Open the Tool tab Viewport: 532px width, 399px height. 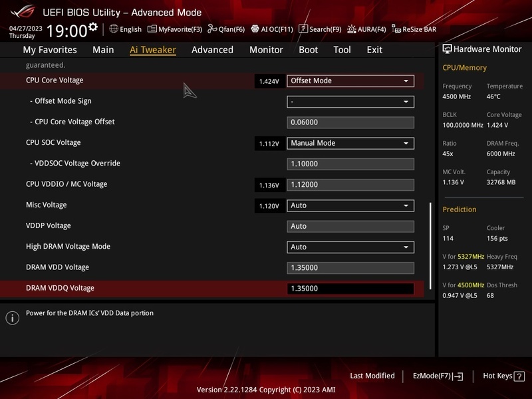point(342,50)
